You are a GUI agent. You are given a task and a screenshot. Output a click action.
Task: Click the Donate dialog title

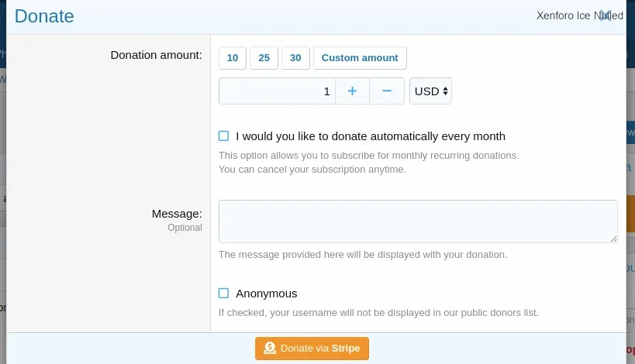(x=44, y=16)
